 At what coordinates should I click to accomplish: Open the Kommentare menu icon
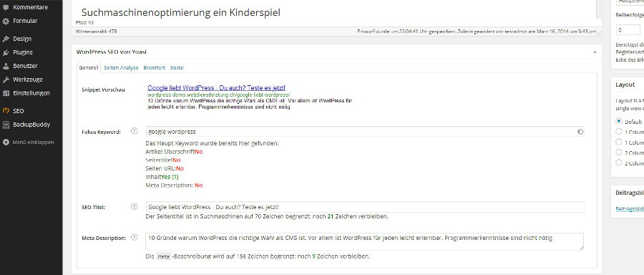pos(6,7)
